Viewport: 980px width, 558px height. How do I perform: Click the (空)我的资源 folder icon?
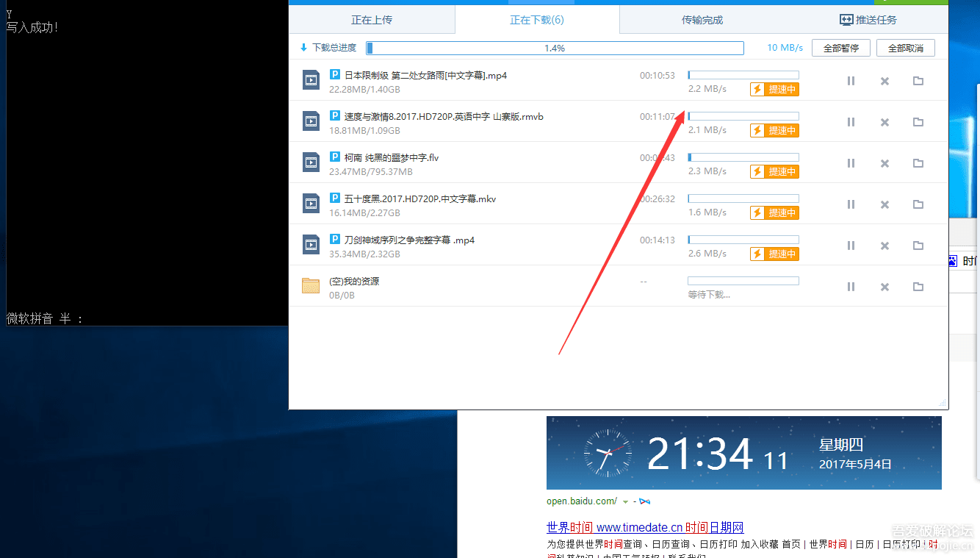pos(311,286)
